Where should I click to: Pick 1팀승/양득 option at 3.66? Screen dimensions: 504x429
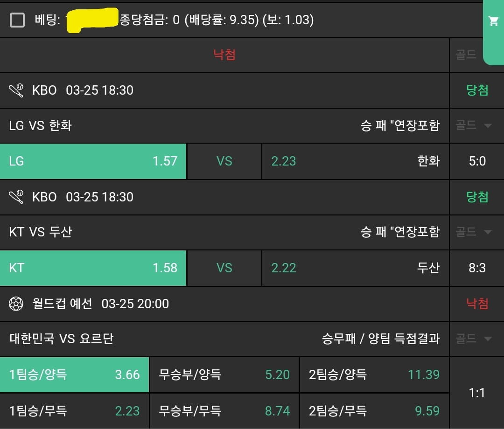click(75, 374)
